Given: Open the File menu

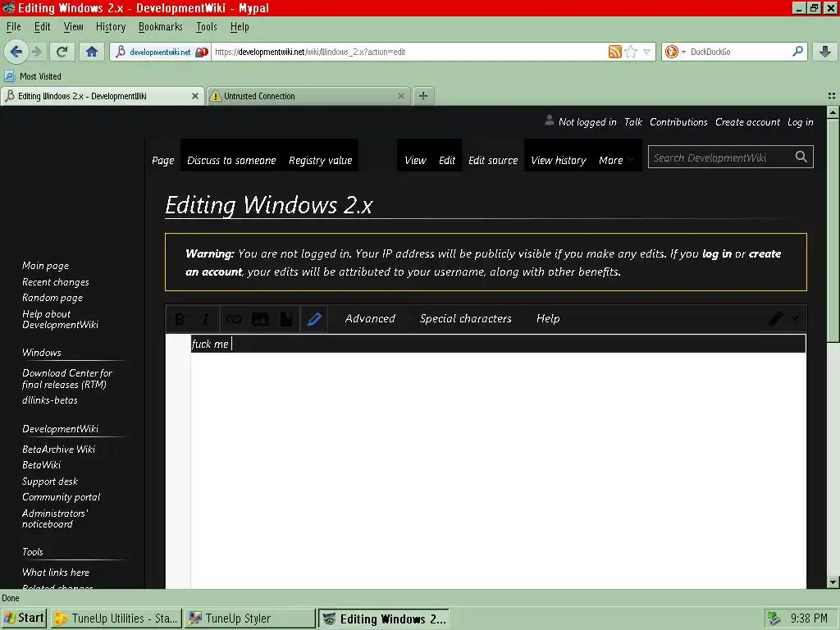Looking at the screenshot, I should click(13, 27).
